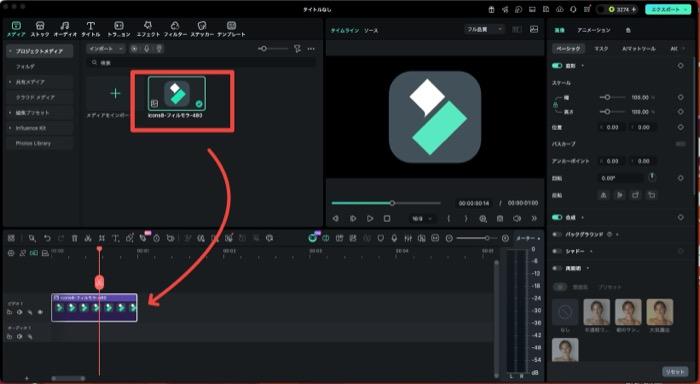Select the マスク sub-tab
Screen dimensions: 700x384
click(x=601, y=49)
